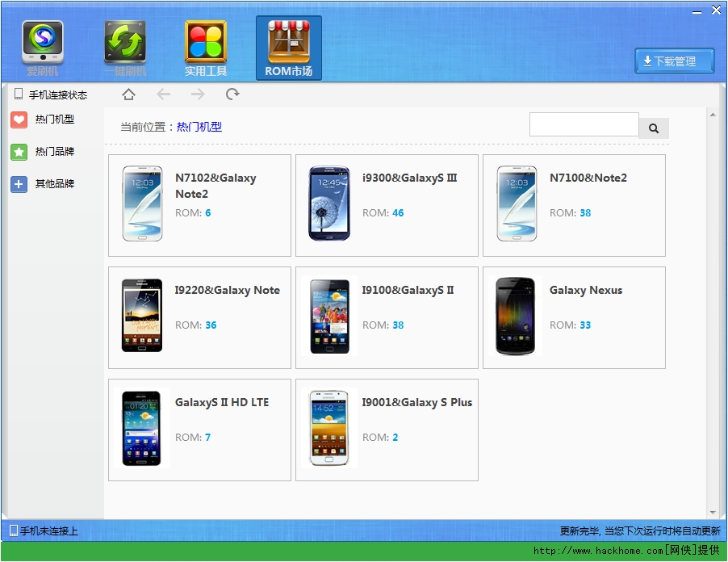728x562 pixels.
Task: Navigate back with left arrow
Action: [163, 94]
